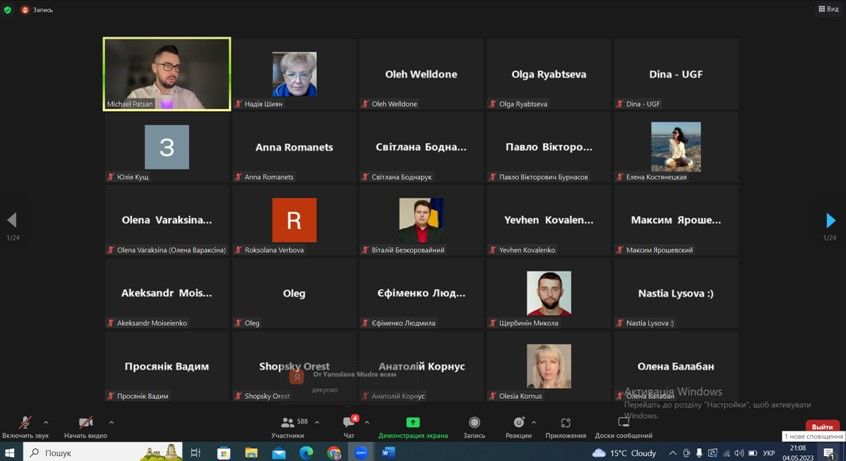This screenshot has width=846, height=461.
Task: Expand video options arrow next to camera
Action: tap(111, 422)
